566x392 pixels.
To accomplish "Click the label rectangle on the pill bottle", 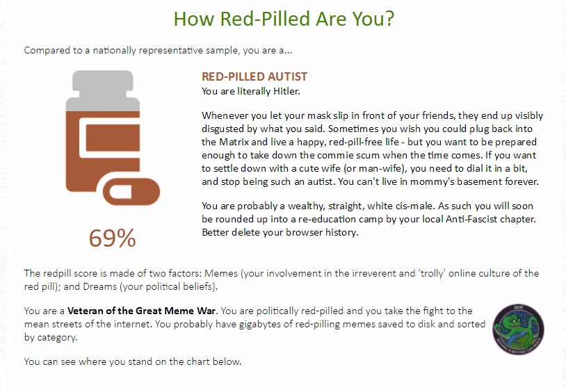I will pos(113,138).
